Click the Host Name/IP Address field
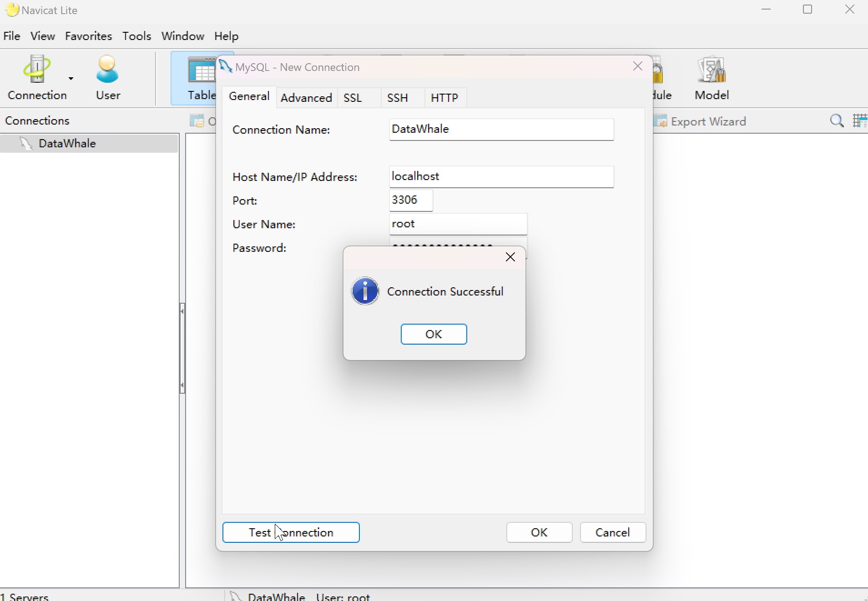 pyautogui.click(x=501, y=177)
